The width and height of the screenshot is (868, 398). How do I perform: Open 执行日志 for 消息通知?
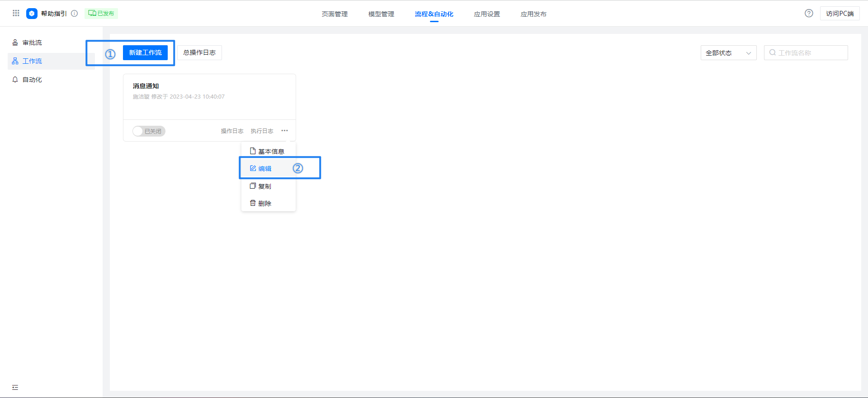(262, 131)
